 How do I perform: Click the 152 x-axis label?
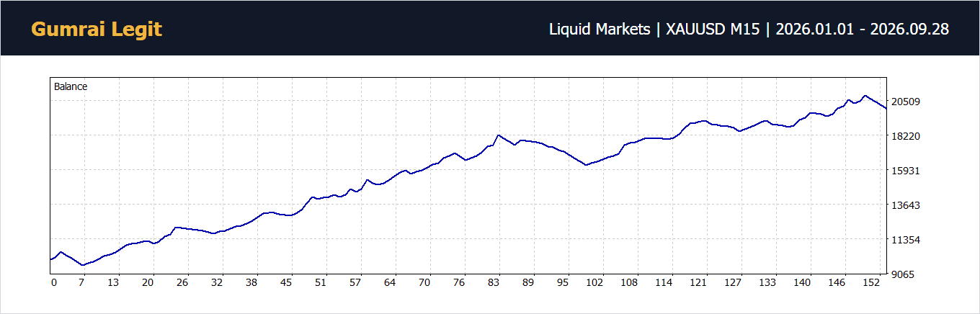click(x=871, y=283)
